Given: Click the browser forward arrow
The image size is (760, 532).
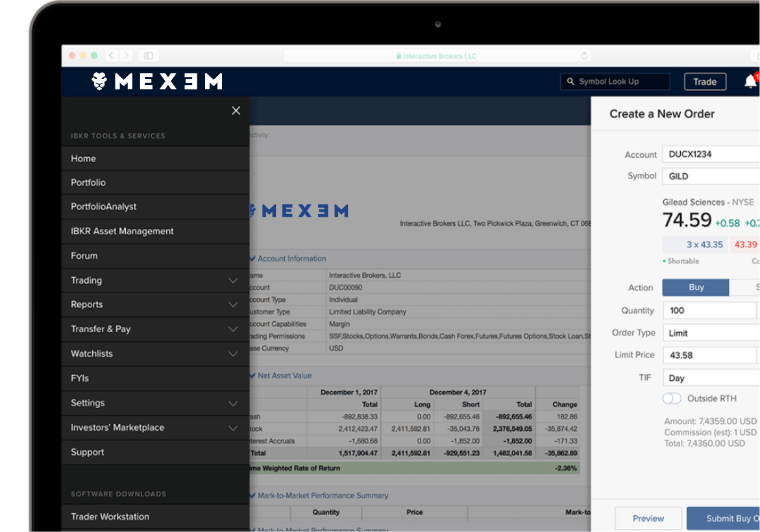Looking at the screenshot, I should 126,56.
